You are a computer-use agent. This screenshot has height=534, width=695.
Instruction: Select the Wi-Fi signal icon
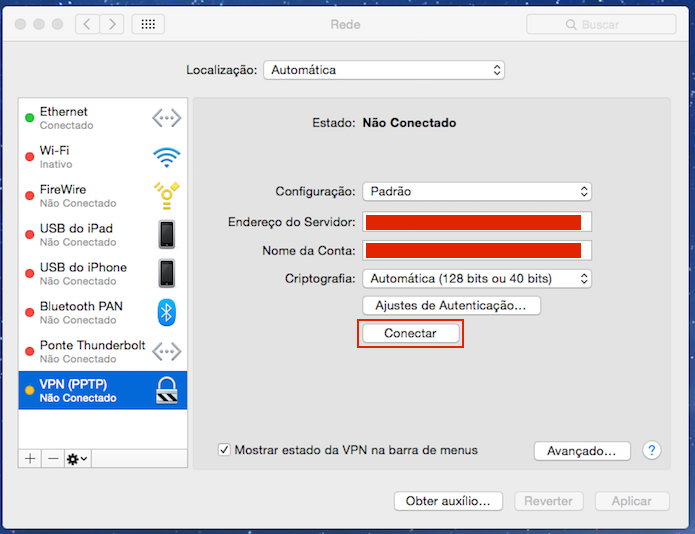point(166,157)
